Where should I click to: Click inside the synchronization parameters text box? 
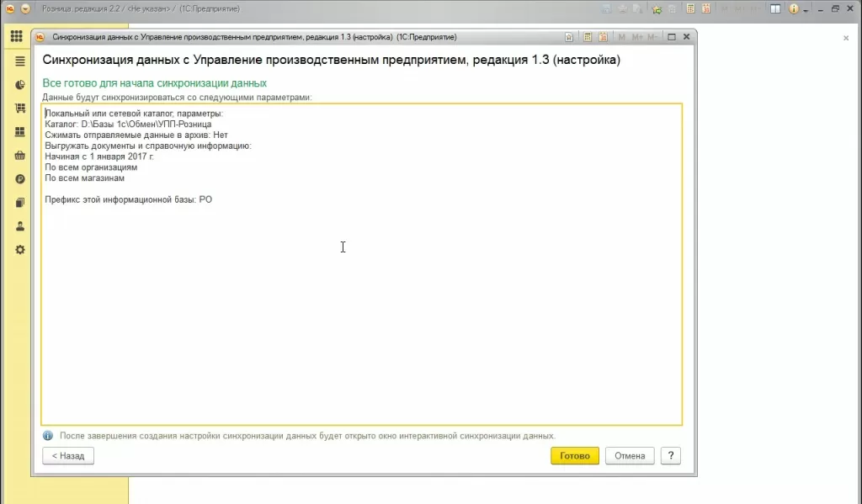pos(362,264)
